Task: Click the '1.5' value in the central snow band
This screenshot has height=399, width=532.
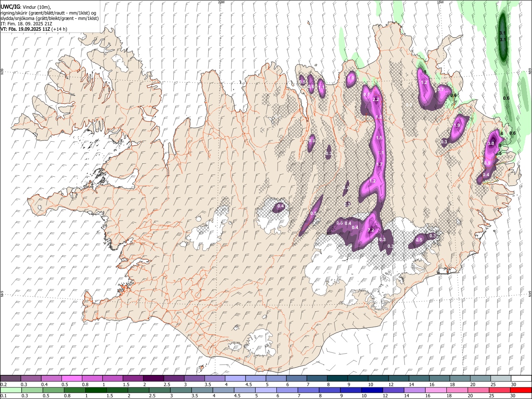Action: click(379, 138)
